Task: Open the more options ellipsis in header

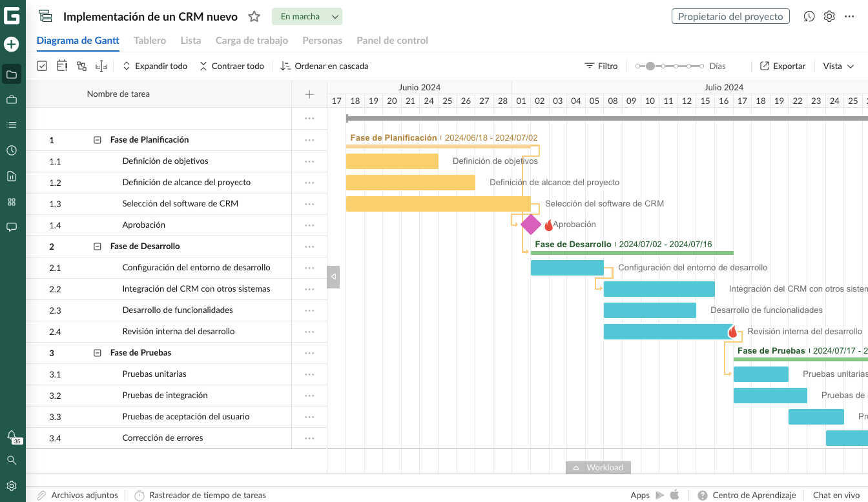Action: pos(850,17)
